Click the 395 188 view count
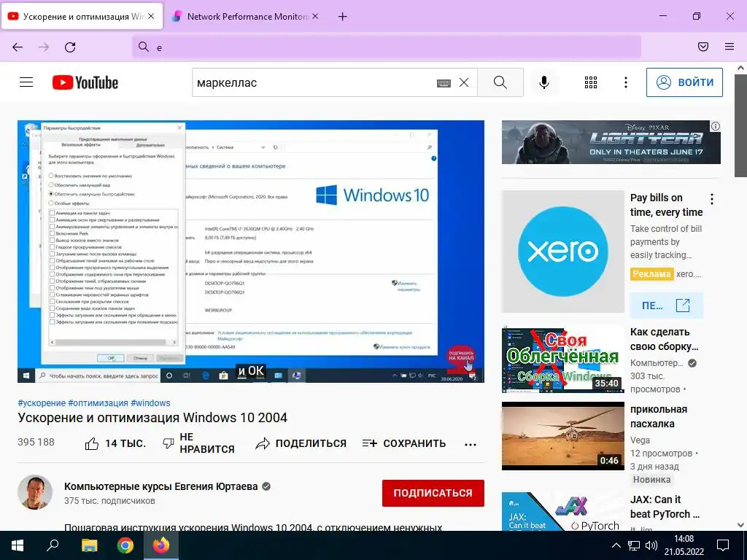 36,442
